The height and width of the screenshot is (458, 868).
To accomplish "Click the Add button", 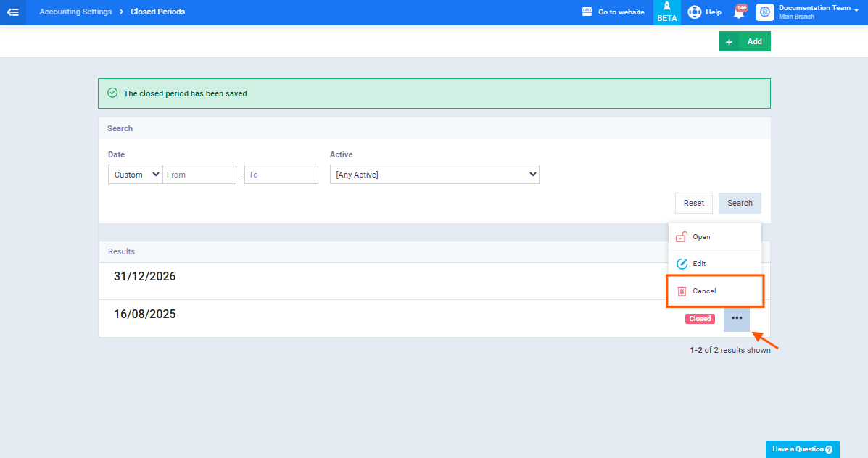I will (x=745, y=41).
